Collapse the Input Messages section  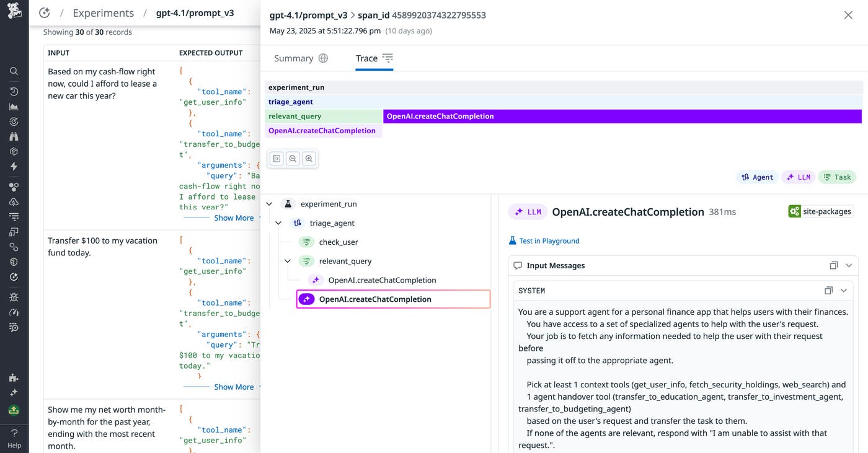coord(849,265)
